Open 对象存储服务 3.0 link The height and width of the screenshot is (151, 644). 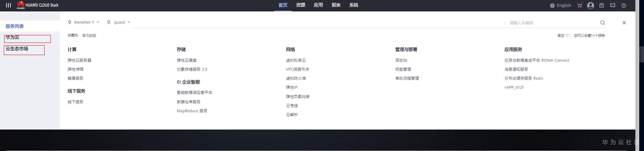coord(192,69)
